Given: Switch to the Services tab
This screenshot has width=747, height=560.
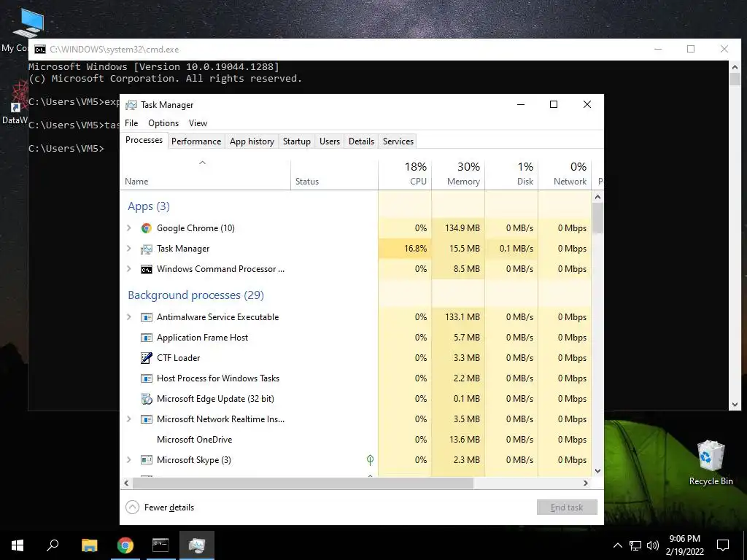Looking at the screenshot, I should 398,141.
